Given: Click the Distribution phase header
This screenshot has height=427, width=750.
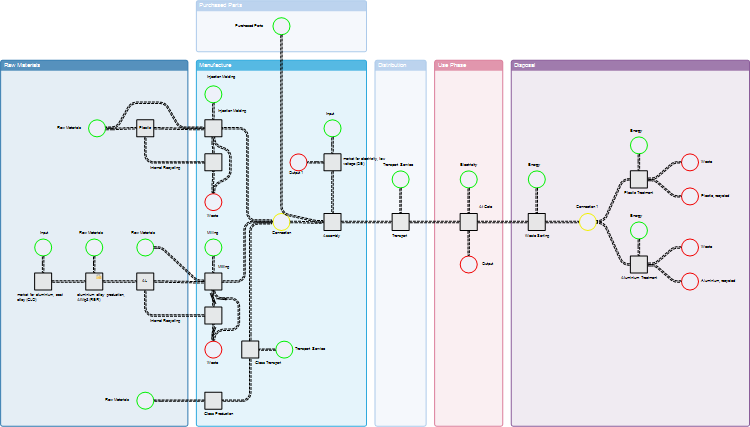Looking at the screenshot, I should (400, 66).
